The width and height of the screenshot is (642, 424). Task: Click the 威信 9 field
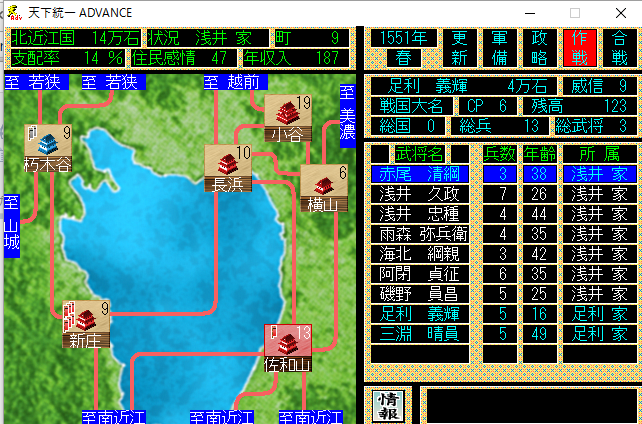[x=600, y=86]
